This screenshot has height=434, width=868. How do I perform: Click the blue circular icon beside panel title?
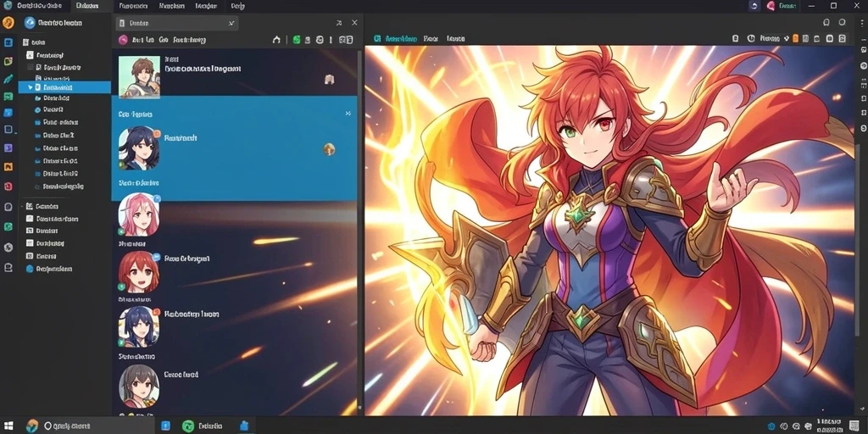coord(30,23)
